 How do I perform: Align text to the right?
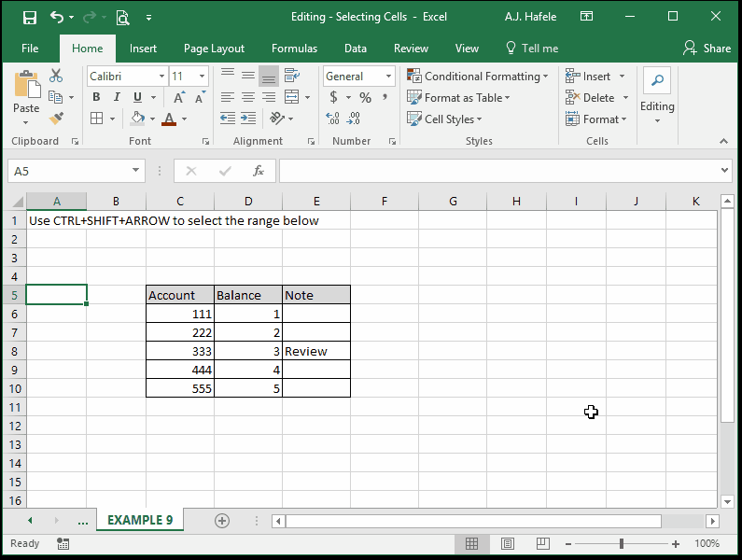point(269,97)
